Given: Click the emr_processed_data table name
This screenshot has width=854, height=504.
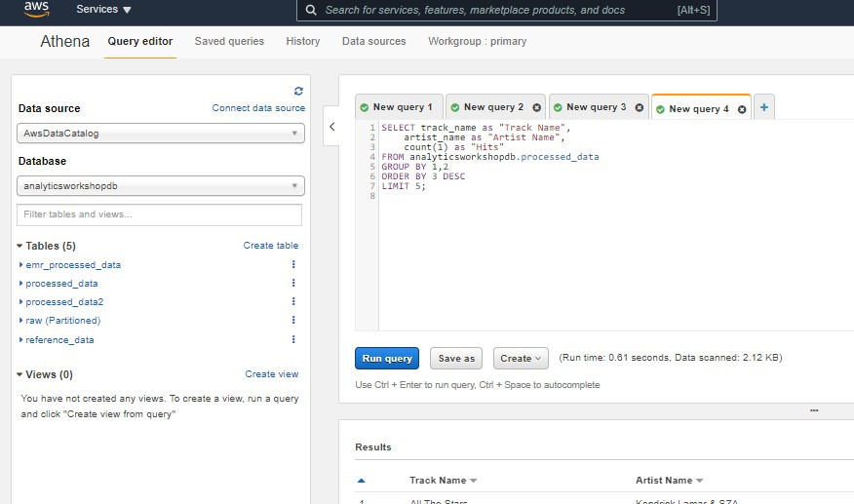Looking at the screenshot, I should (73, 265).
